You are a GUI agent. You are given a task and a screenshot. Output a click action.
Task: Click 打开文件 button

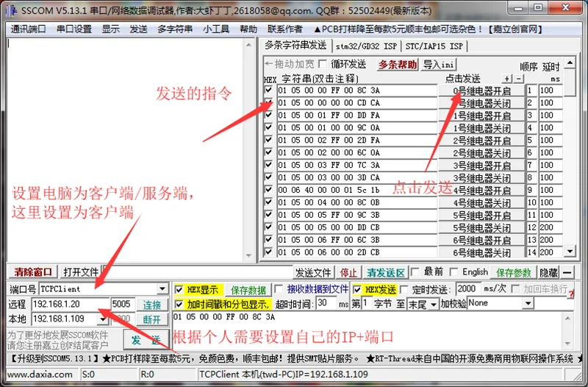[x=81, y=271]
